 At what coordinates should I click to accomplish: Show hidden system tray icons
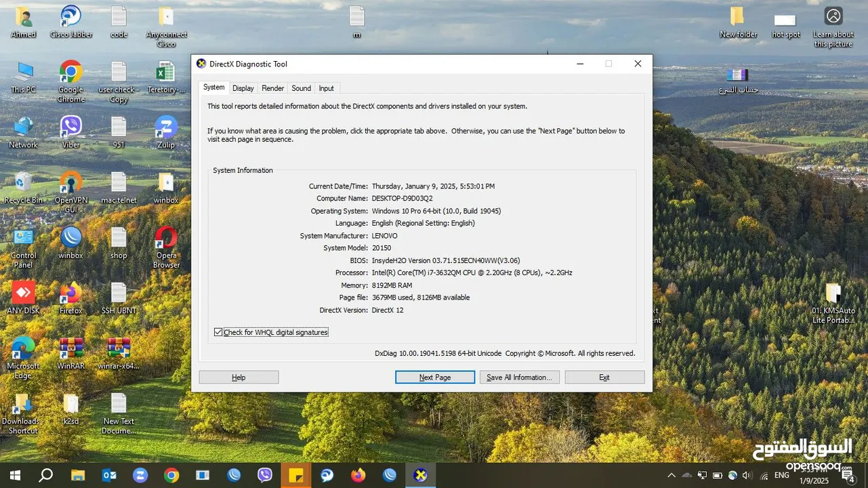[x=671, y=475]
